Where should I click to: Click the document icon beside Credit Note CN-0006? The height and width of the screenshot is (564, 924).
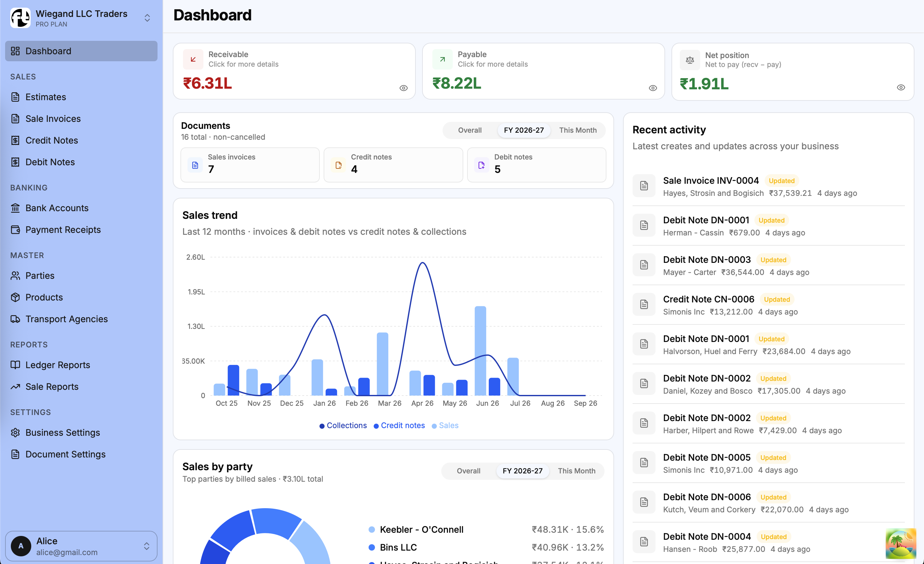point(644,304)
